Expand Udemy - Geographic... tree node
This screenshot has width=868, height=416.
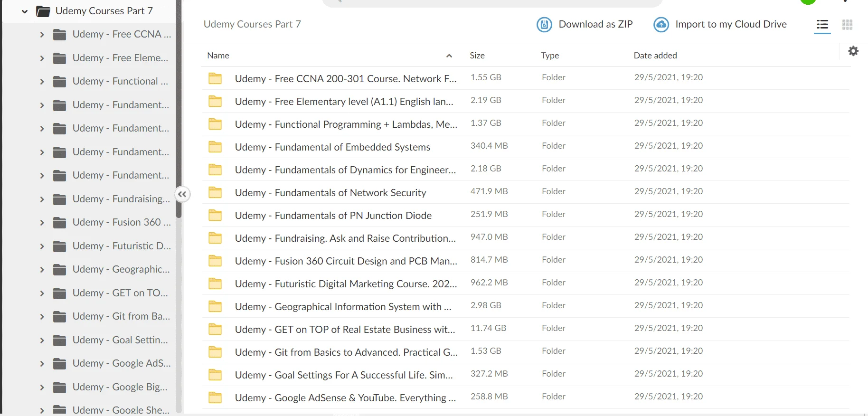[42, 270]
